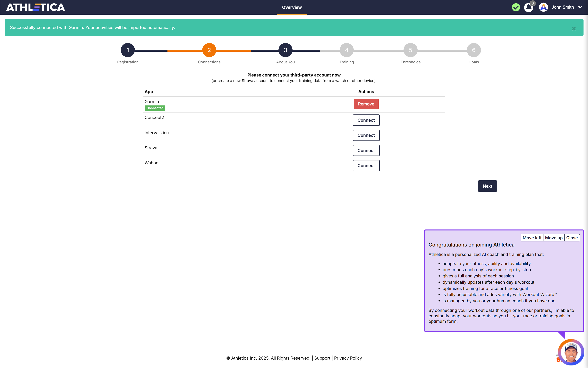
Task: Close the Congratulations popup
Action: pyautogui.click(x=572, y=238)
